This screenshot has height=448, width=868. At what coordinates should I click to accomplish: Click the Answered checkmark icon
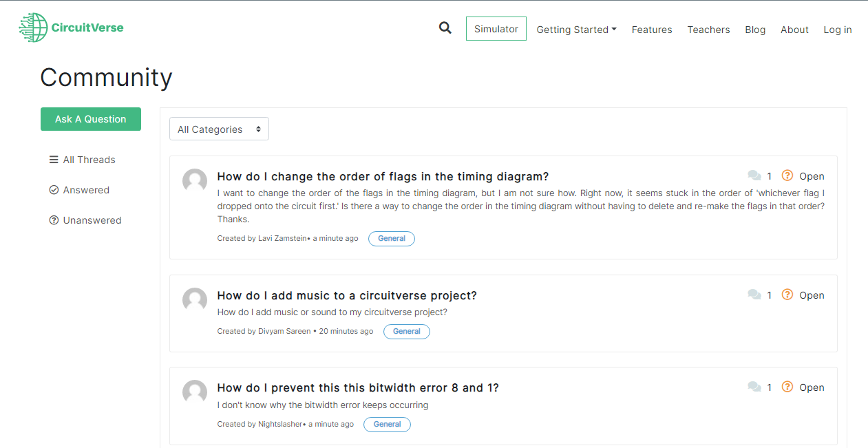pos(54,189)
